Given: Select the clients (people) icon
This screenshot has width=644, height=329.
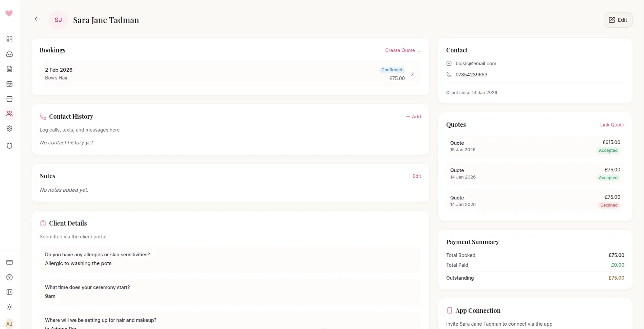Looking at the screenshot, I should point(9,113).
